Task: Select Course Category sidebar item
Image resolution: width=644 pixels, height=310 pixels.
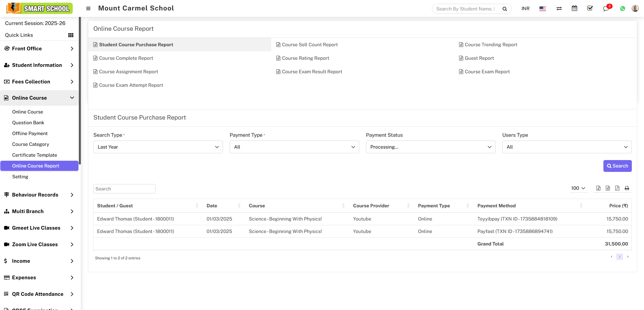Action: (30, 144)
